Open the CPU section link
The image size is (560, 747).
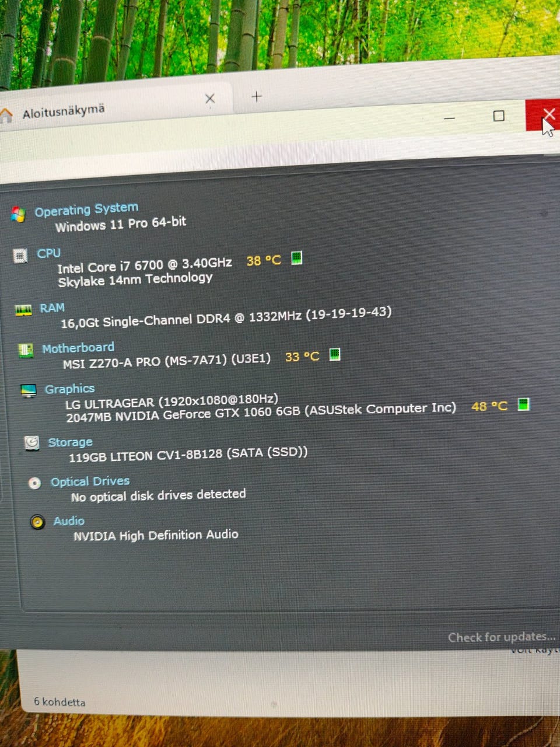point(48,253)
